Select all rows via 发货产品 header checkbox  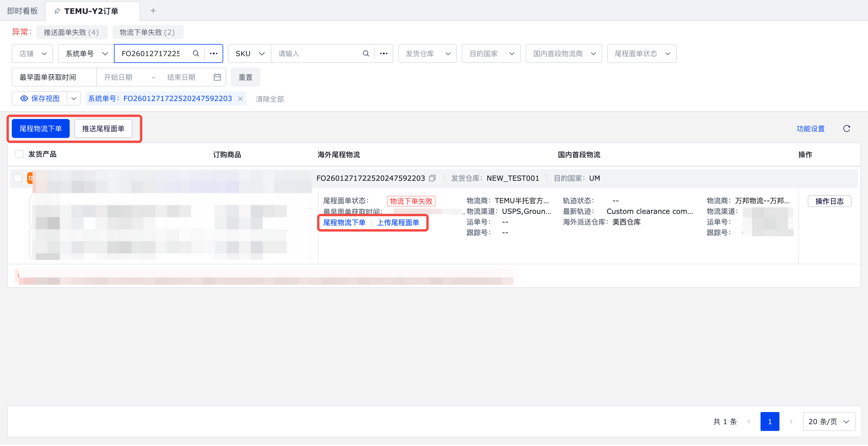[19, 154]
